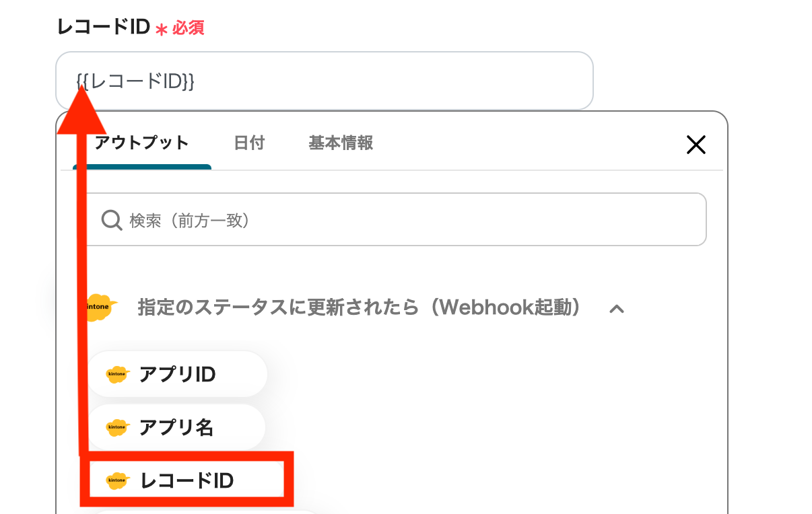Open the ステータス更新 section disclosure arrow
812x514 pixels.
(617, 308)
